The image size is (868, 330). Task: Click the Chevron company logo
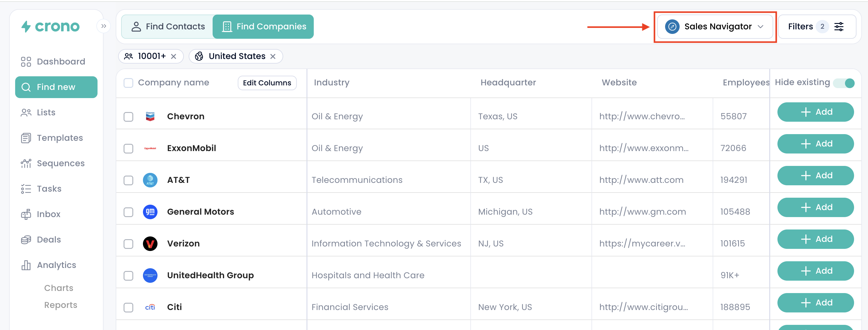tap(150, 117)
